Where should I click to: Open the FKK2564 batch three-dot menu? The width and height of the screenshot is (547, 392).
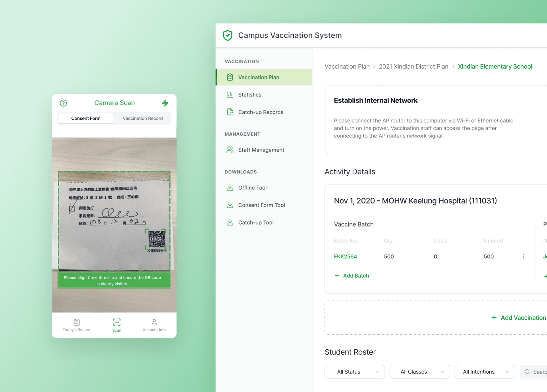(x=523, y=256)
